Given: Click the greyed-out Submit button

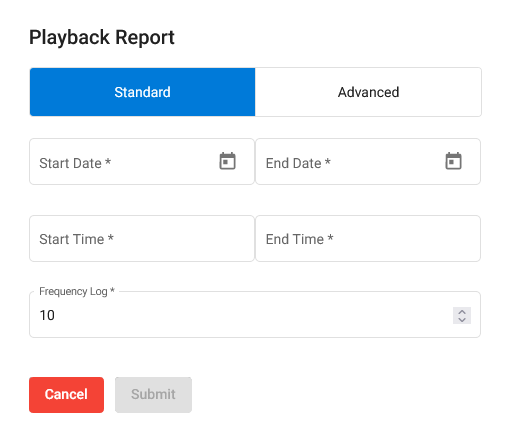Looking at the screenshot, I should [153, 395].
